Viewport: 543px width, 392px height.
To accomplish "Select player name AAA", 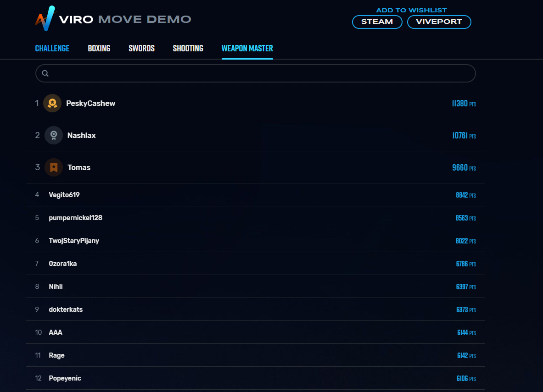I will 56,332.
